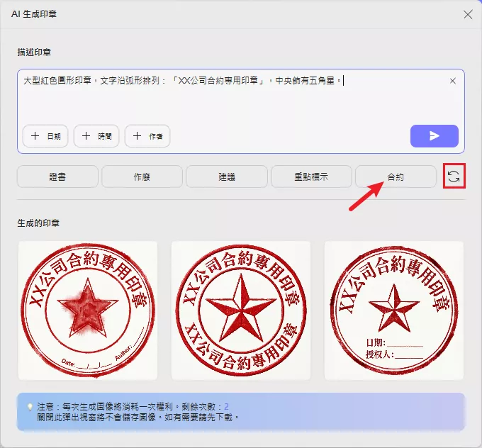
Task: Click the 描述印章 heading
Action: (34, 52)
